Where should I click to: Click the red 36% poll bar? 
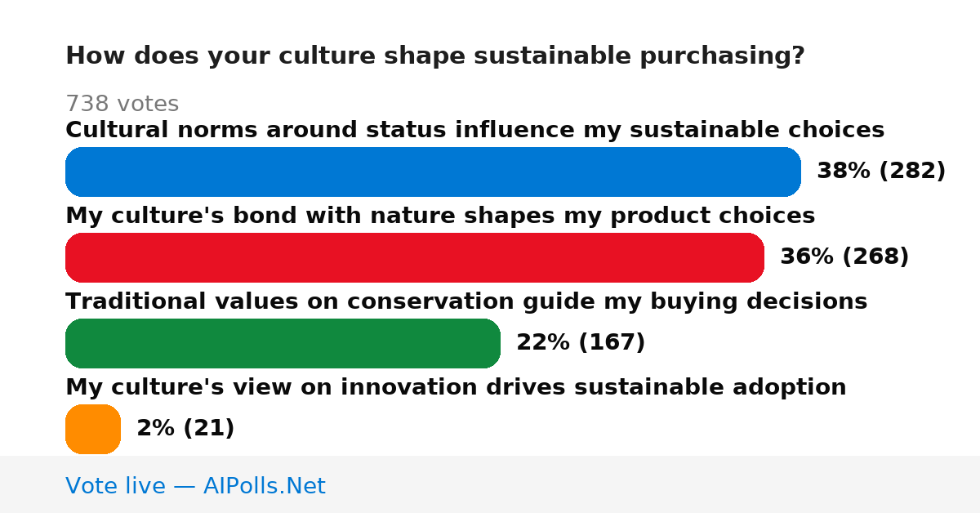[x=415, y=257]
